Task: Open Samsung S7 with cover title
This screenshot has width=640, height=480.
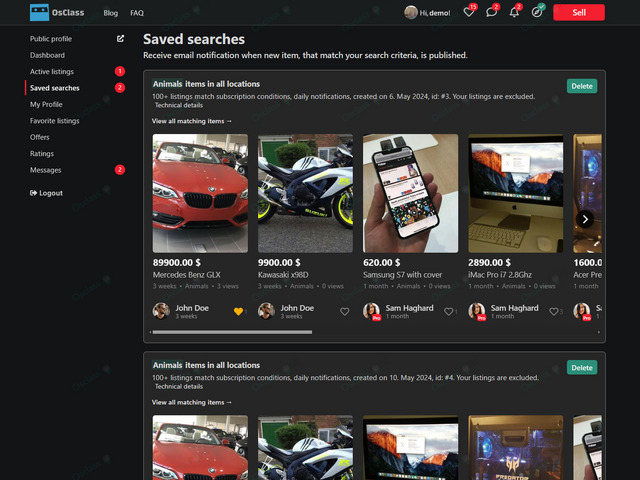Action: [402, 275]
